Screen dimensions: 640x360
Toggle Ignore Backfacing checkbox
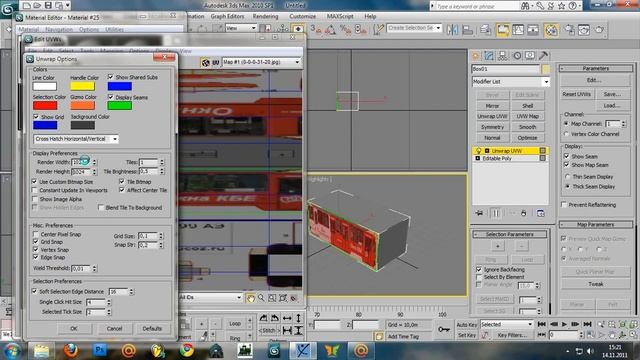tap(479, 269)
